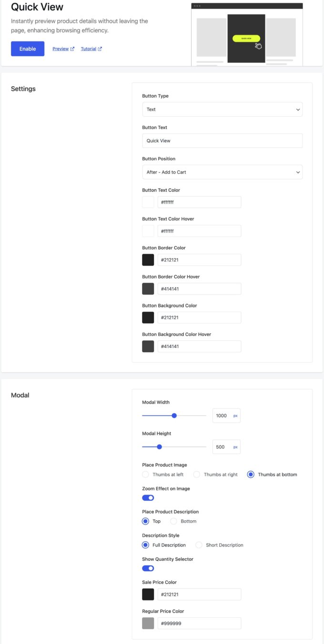The height and width of the screenshot is (644, 324).
Task: Click the Settings section title
Action: [23, 89]
